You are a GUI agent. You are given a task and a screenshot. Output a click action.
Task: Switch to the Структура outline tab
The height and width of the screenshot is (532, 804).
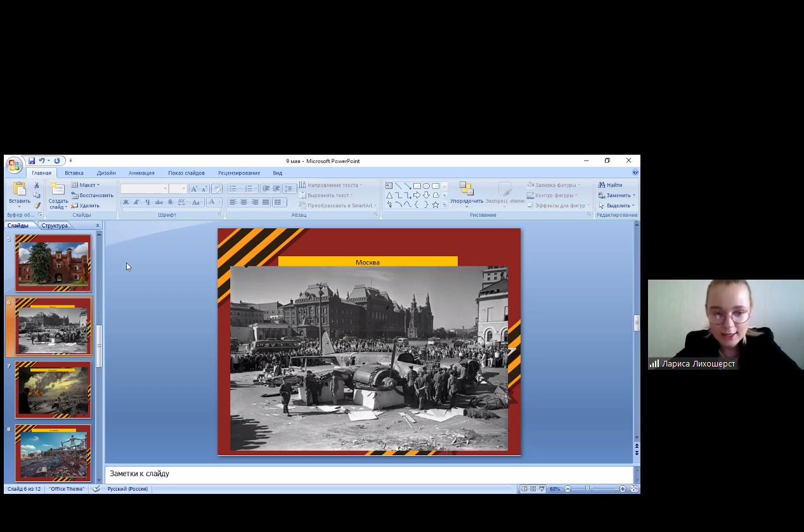click(55, 226)
